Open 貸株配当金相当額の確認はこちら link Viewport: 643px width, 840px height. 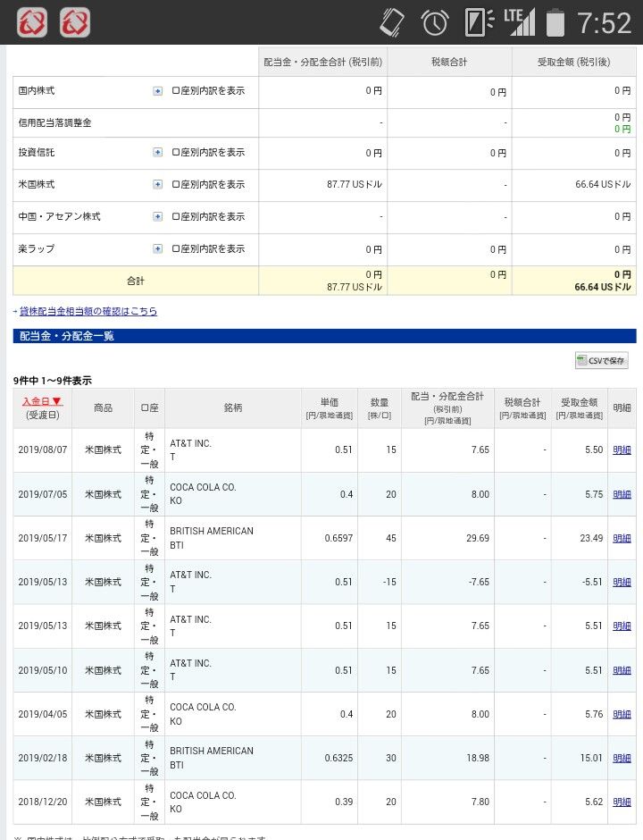(88, 311)
